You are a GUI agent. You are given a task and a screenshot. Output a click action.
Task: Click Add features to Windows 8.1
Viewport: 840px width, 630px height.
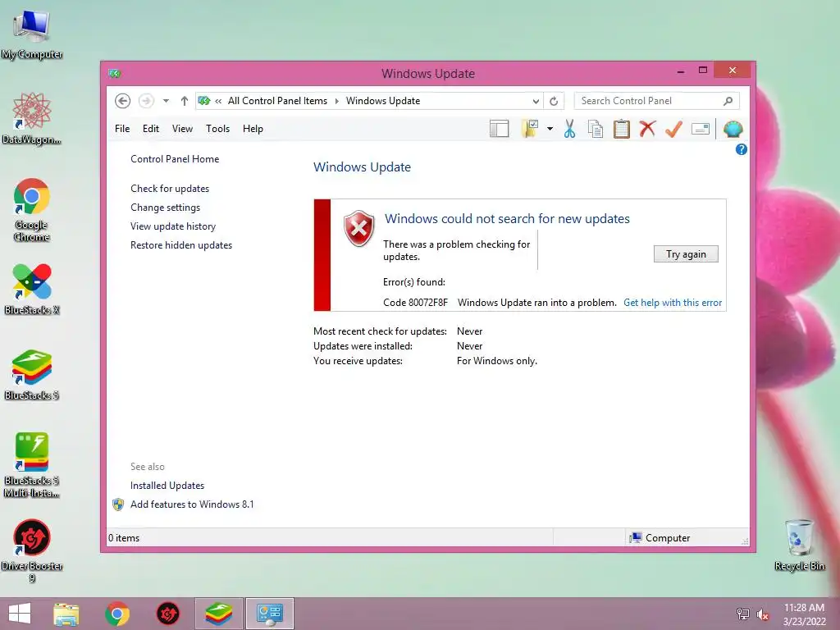(x=192, y=504)
